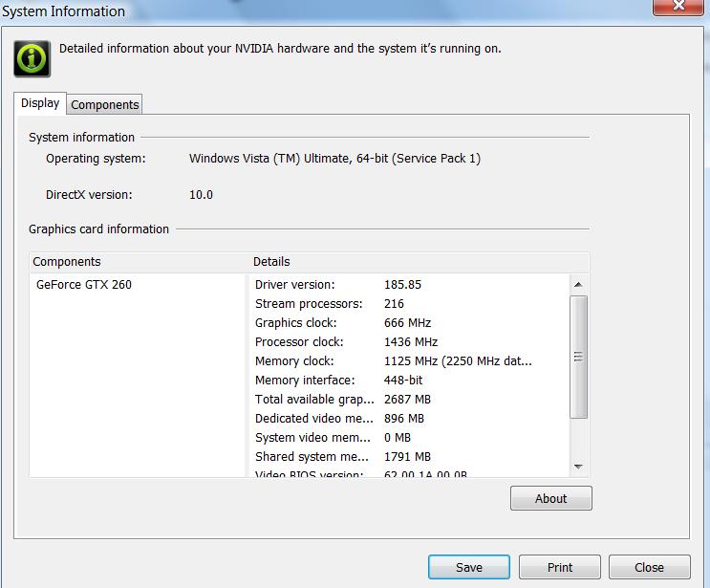Click the System video memory 0 MB value

click(x=398, y=438)
